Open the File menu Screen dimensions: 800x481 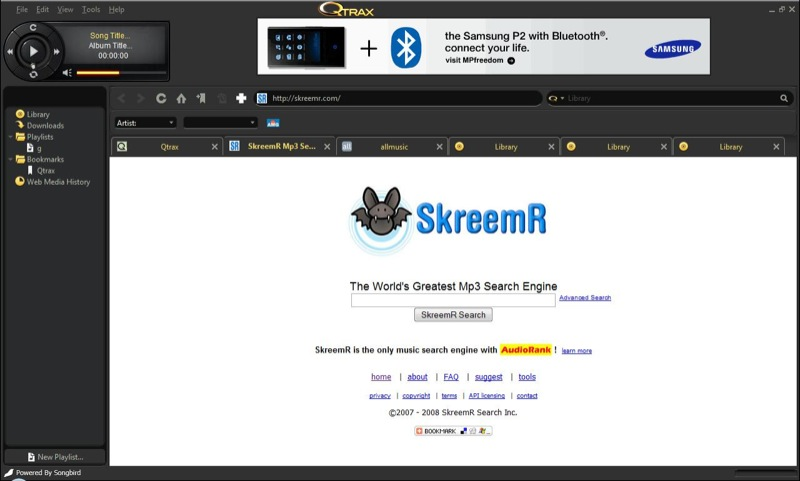[22, 9]
